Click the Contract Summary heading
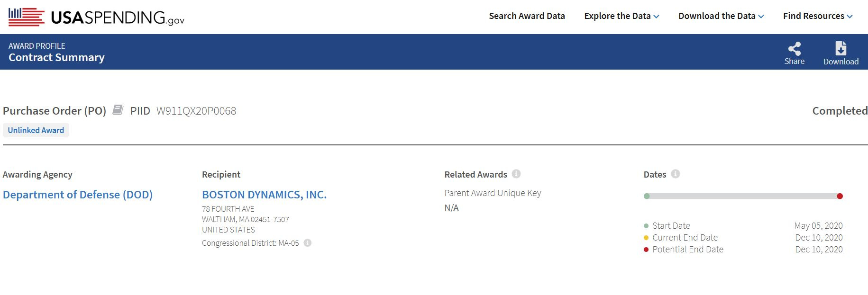868x295 pixels. [56, 57]
